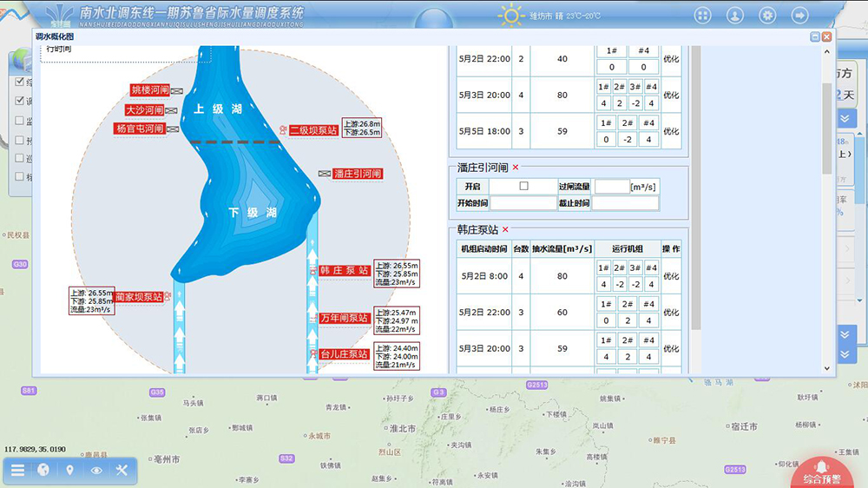The width and height of the screenshot is (868, 488).
Task: Open the settings gear in the header
Action: (767, 15)
